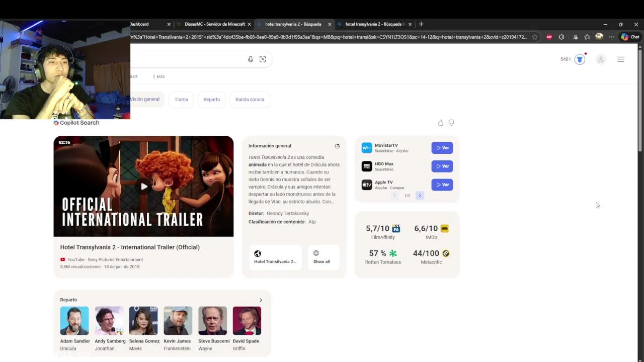Viewport: 644px width, 362px height.
Task: Open Adam Sandler cast photo
Action: [74, 321]
